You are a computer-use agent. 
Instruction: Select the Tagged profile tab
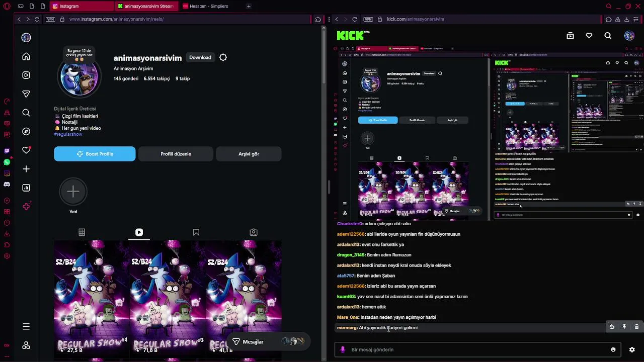(x=254, y=232)
